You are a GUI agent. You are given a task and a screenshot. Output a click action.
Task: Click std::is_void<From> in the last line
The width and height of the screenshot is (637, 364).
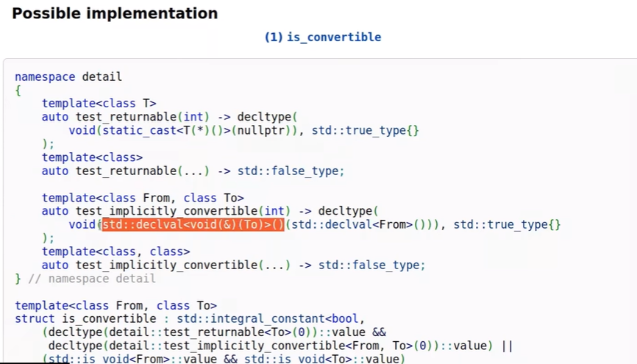[90, 359]
